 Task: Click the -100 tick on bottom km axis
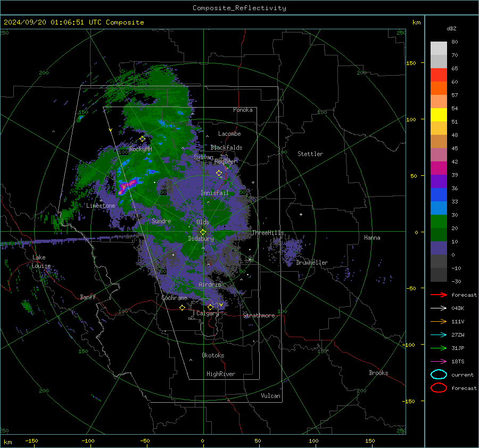pos(88,441)
